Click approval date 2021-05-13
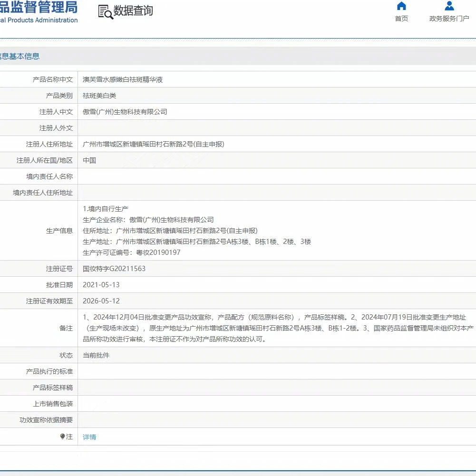The image size is (476, 476). point(101,285)
